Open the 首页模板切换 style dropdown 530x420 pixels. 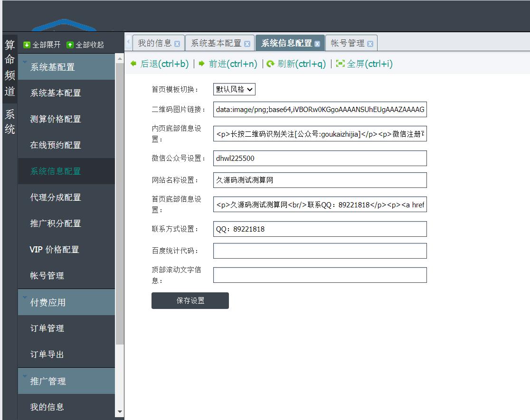[x=234, y=89]
